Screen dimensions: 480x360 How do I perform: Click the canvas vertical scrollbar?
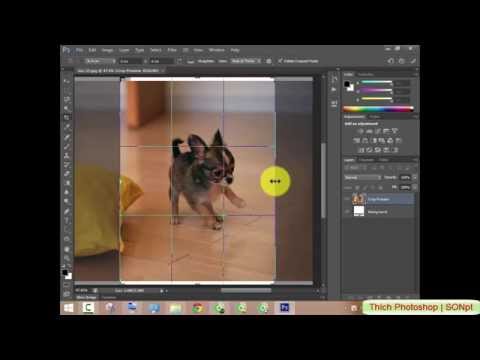(323, 181)
